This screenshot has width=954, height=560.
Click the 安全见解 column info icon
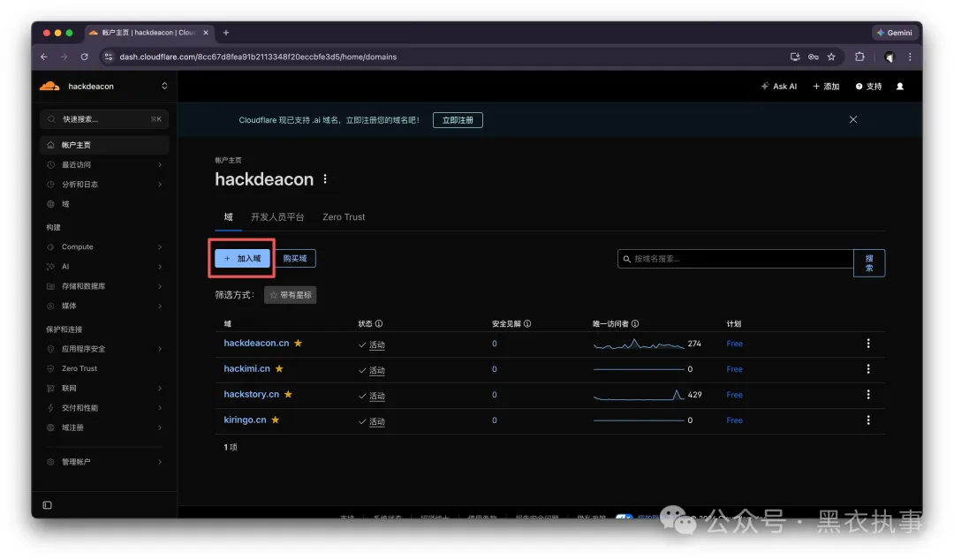(x=526, y=324)
